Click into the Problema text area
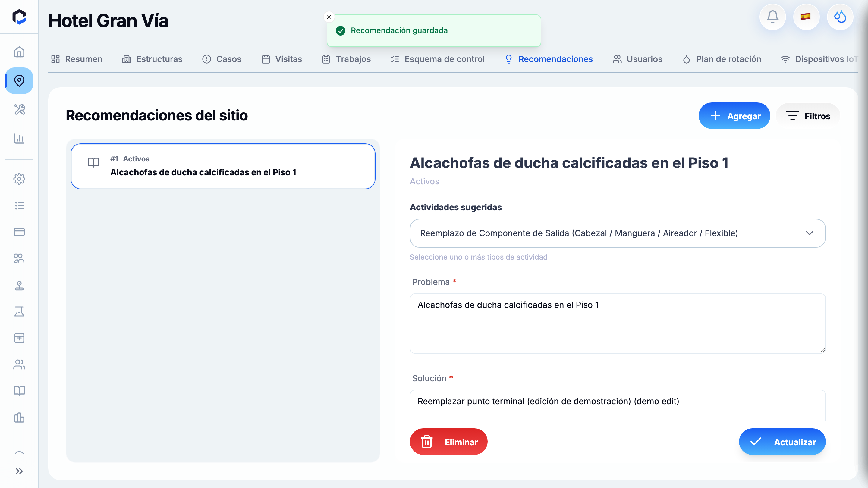 point(618,323)
